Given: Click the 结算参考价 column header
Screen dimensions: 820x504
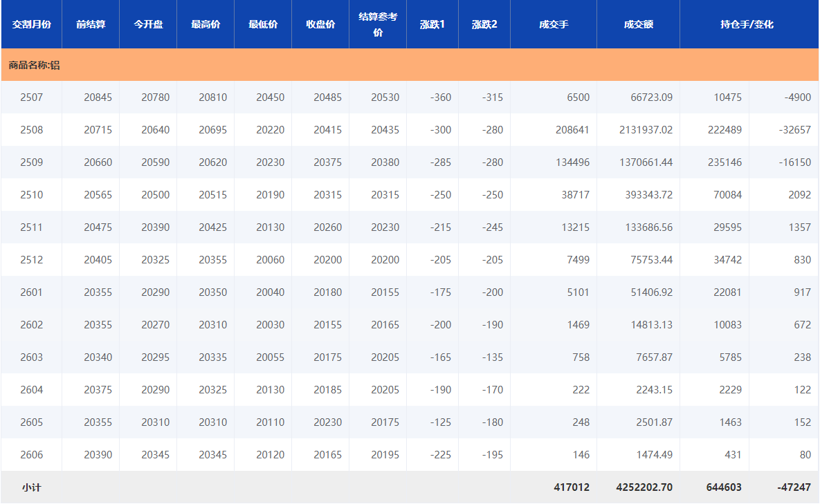Looking at the screenshot, I should point(378,24).
